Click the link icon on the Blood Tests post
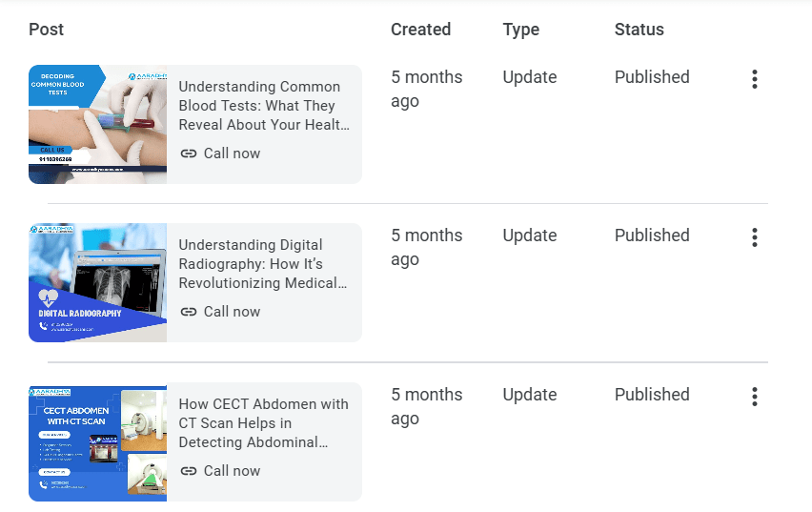Viewport: 812px width, 512px height. (x=189, y=154)
